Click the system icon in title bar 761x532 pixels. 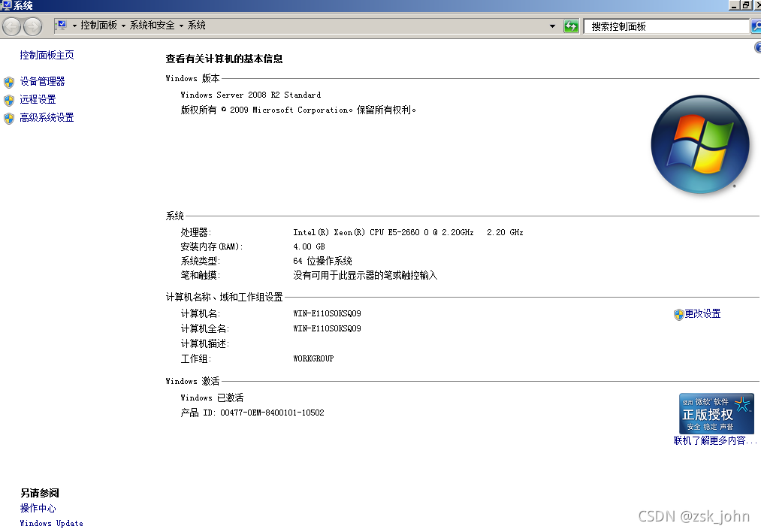(x=6, y=5)
